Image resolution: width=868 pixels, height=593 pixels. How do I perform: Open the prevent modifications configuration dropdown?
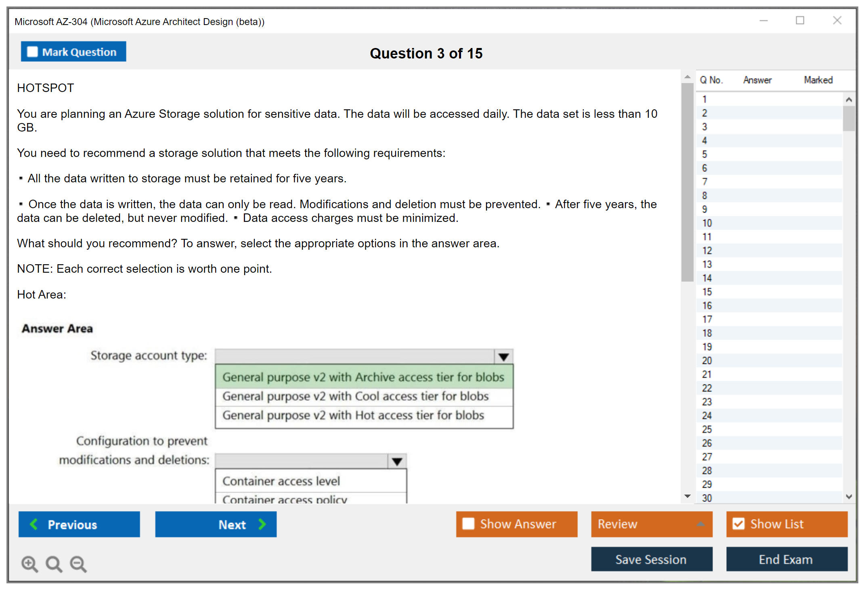[397, 461]
